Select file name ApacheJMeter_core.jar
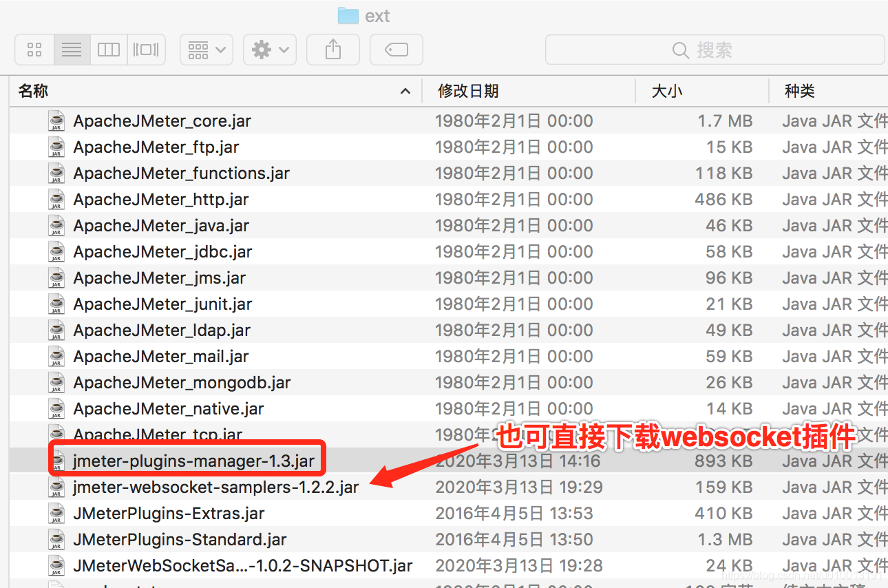 click(x=162, y=121)
